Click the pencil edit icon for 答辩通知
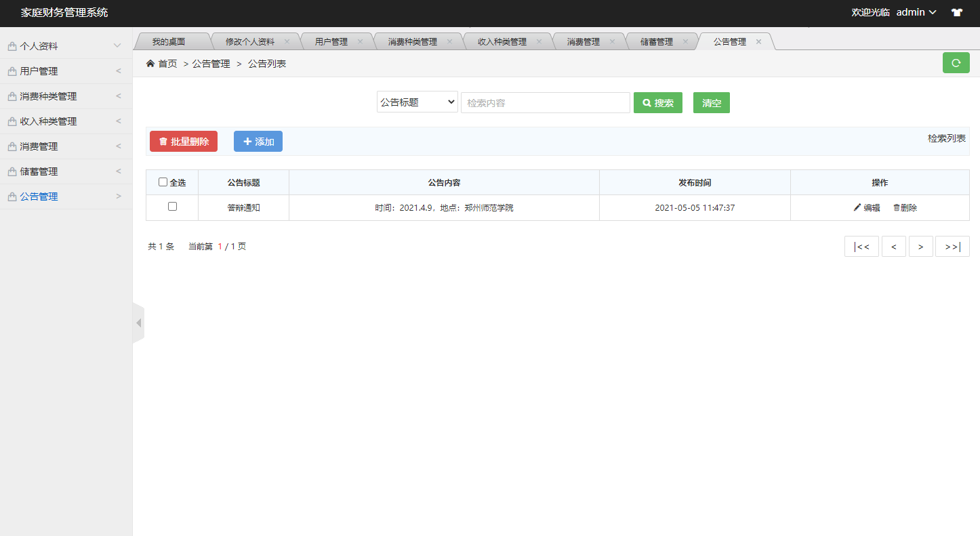 (x=857, y=207)
